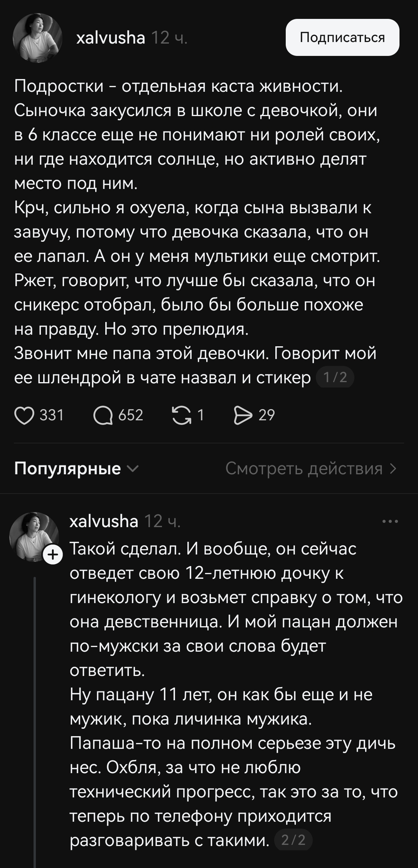Tap the plus badge on the reply avatar

53,555
